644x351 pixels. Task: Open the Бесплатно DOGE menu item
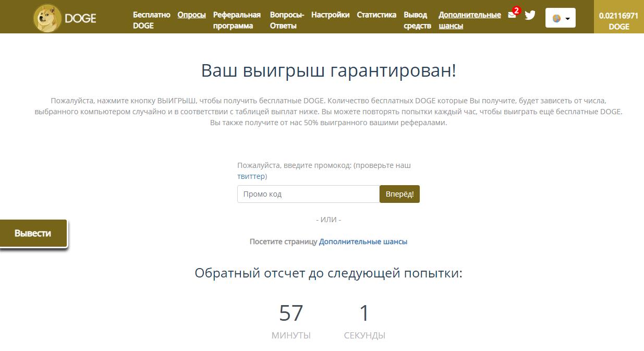151,20
